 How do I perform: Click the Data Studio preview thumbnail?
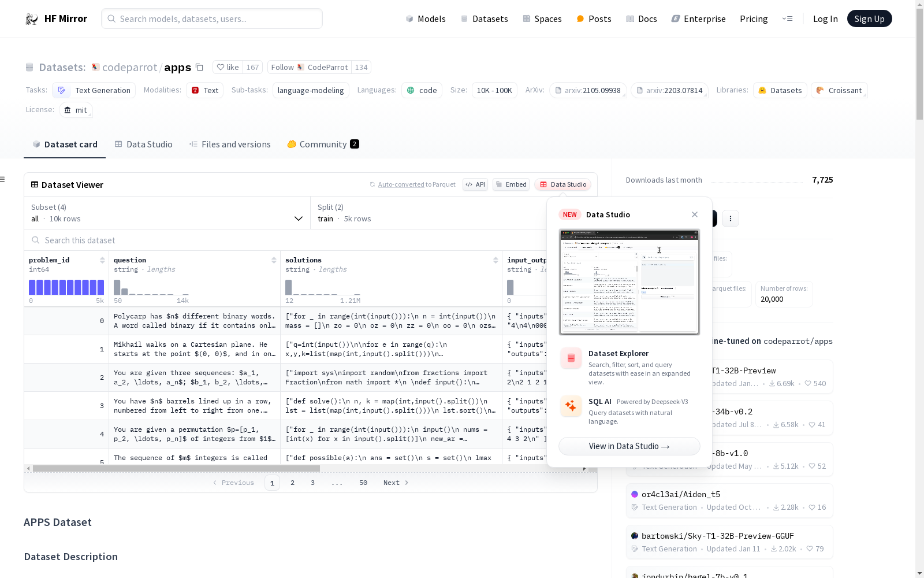[629, 282]
